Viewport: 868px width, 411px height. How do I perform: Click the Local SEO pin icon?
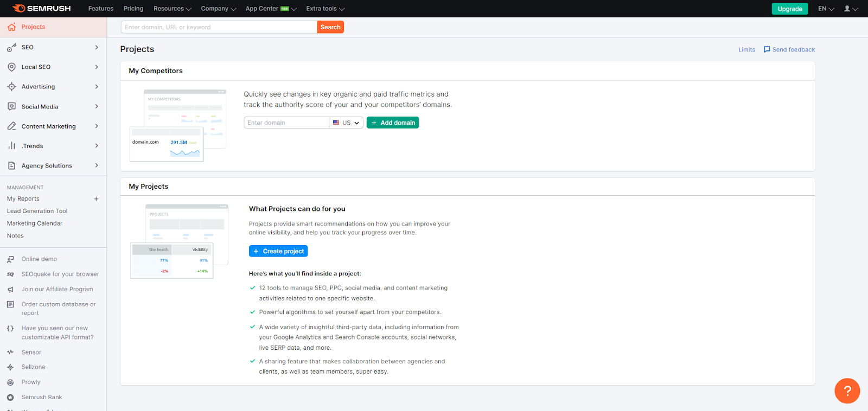[11, 67]
